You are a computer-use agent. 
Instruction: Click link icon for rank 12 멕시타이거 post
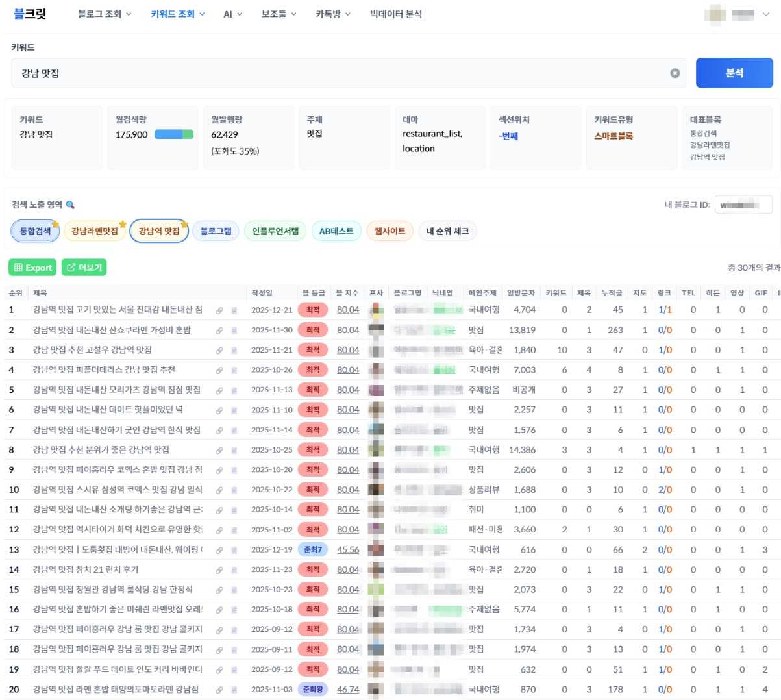pos(219,531)
